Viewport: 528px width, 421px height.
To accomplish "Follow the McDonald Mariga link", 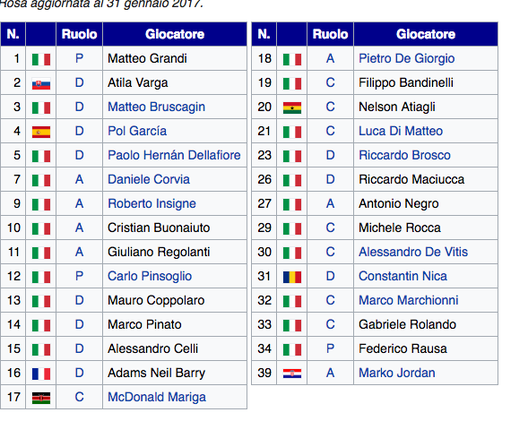I will click(157, 397).
